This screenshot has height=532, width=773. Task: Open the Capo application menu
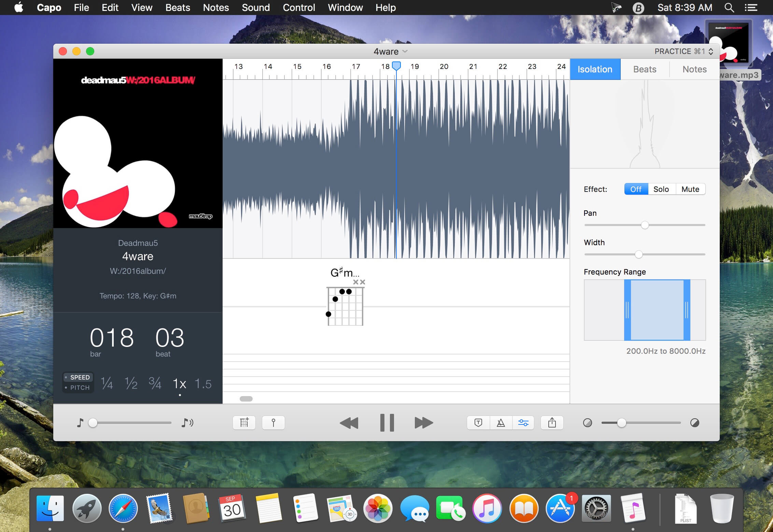tap(49, 8)
